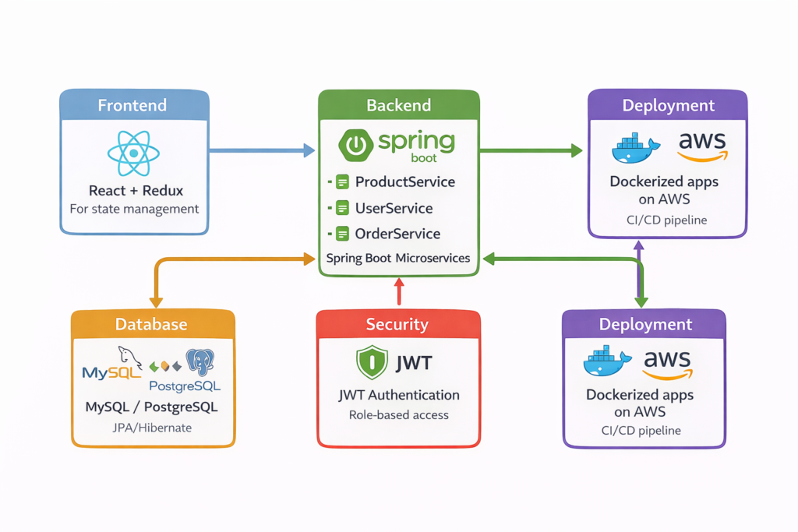Select the blue Frontend header
The height and width of the screenshot is (532, 798).
[x=134, y=105]
